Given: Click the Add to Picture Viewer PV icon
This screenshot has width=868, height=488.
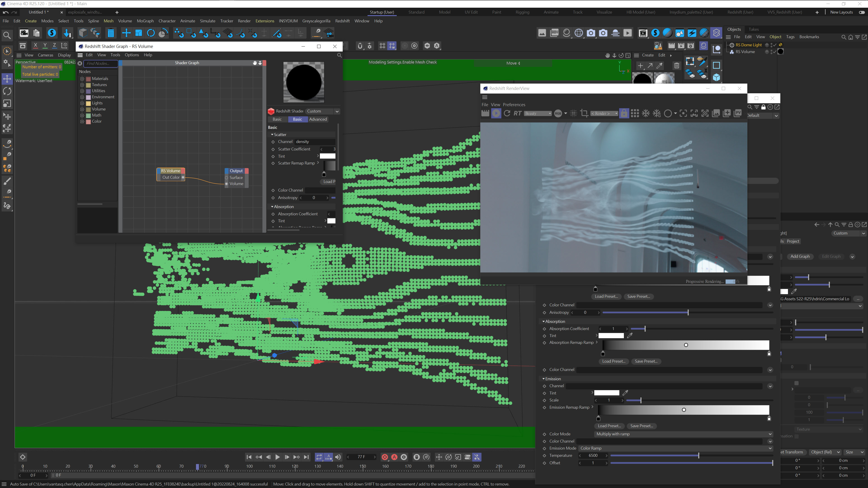Looking at the screenshot, I should [738, 113].
